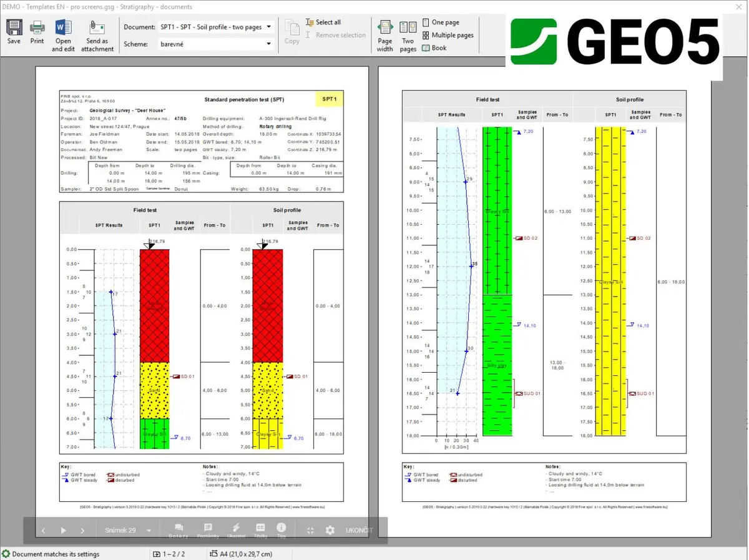
Task: Select the Book layout
Action: (434, 48)
